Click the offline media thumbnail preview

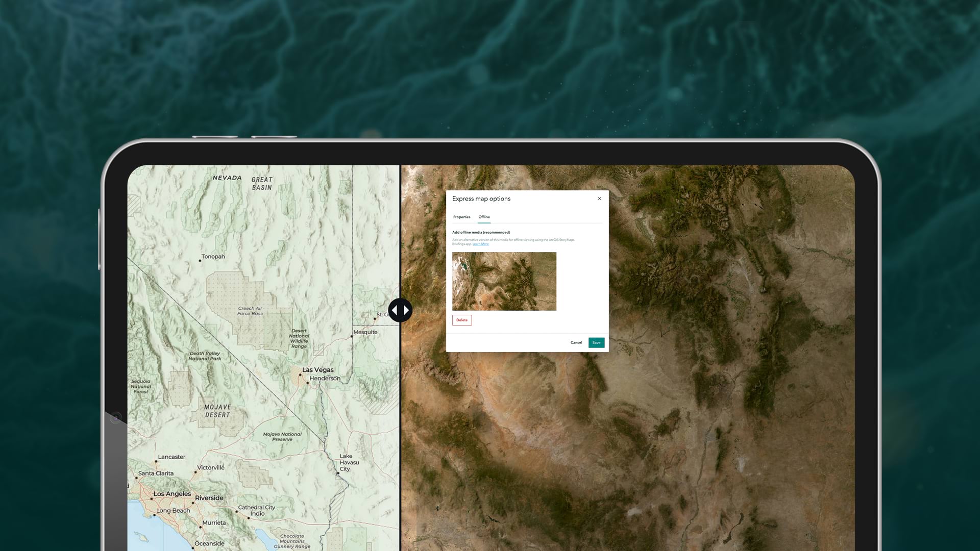tap(504, 281)
